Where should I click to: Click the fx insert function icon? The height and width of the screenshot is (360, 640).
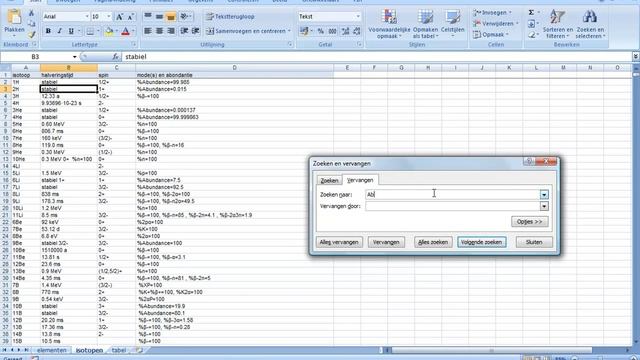(116, 57)
